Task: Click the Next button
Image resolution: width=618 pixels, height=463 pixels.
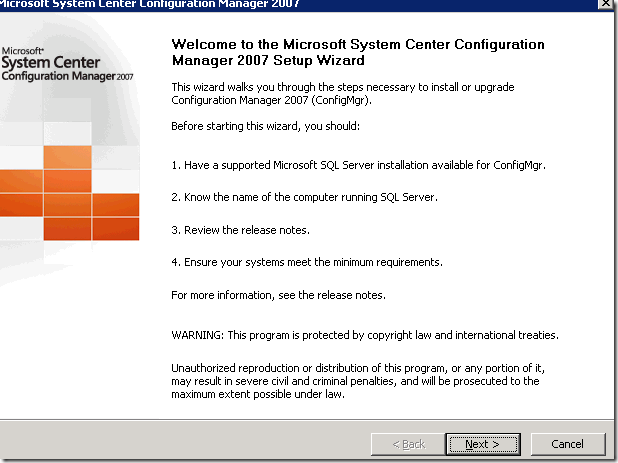Action: pos(484,443)
